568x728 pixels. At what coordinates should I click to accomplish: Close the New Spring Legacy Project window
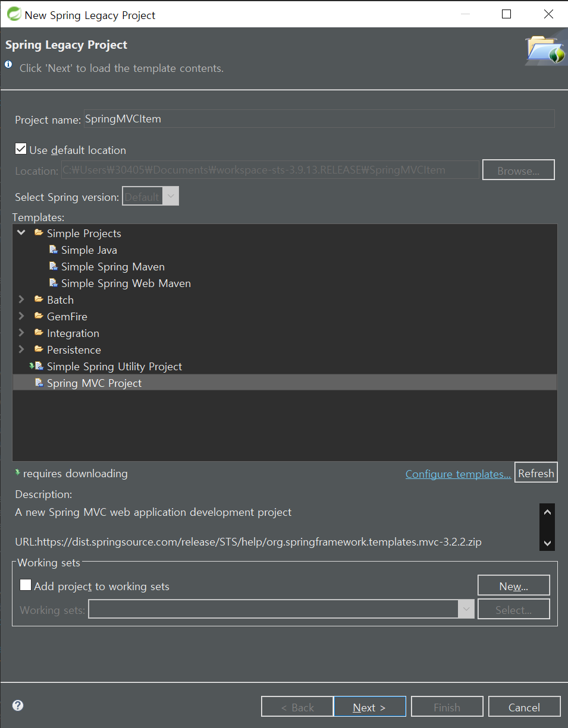(x=548, y=14)
